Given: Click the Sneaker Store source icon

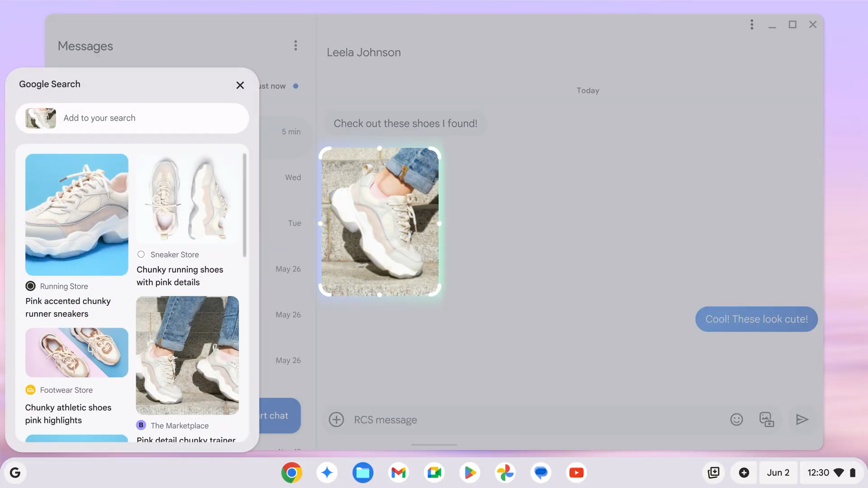Looking at the screenshot, I should [x=141, y=254].
